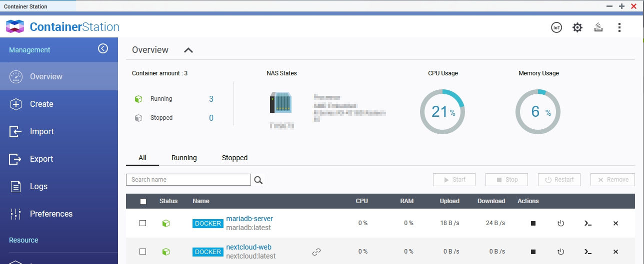
Task: Remove the nextcloud-web container via X icon
Action: (615, 252)
